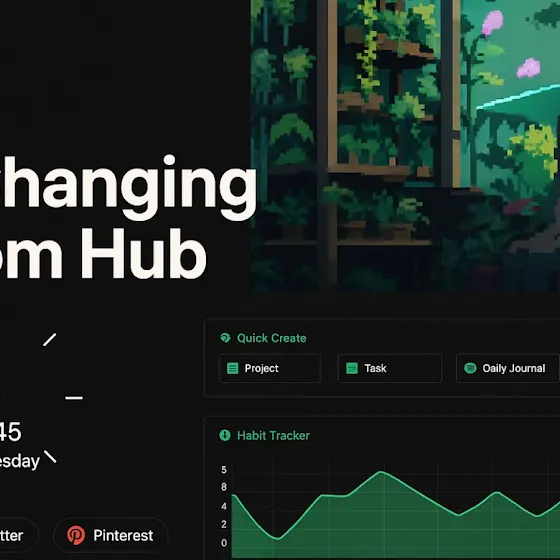Click the weekday text under the clock
Screen dimensions: 560x560
(x=19, y=461)
